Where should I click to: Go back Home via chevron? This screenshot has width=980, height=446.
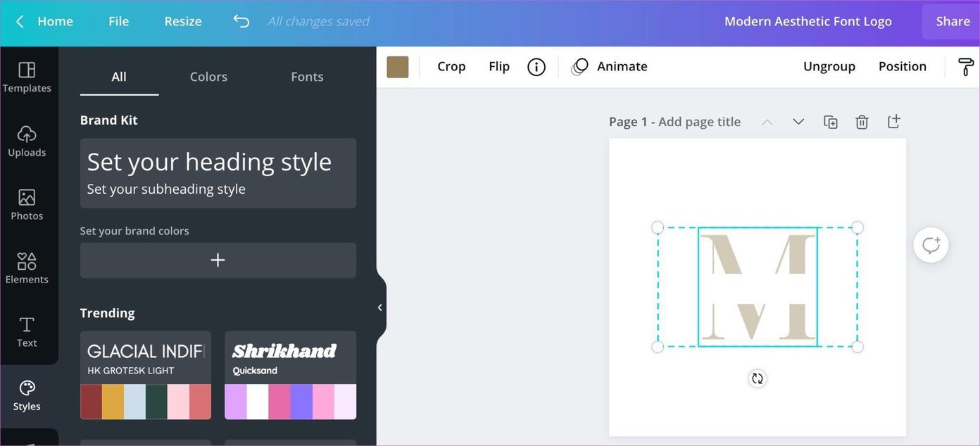click(x=20, y=22)
